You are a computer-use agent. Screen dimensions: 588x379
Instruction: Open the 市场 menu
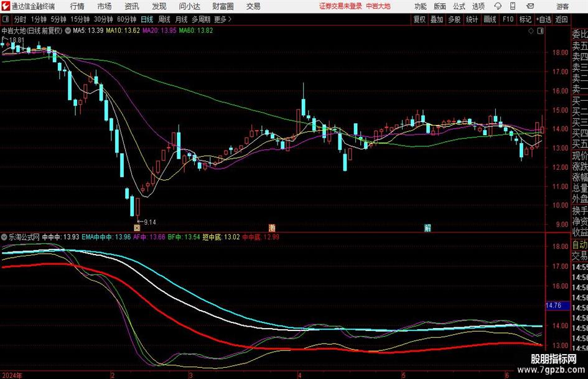[x=105, y=6]
